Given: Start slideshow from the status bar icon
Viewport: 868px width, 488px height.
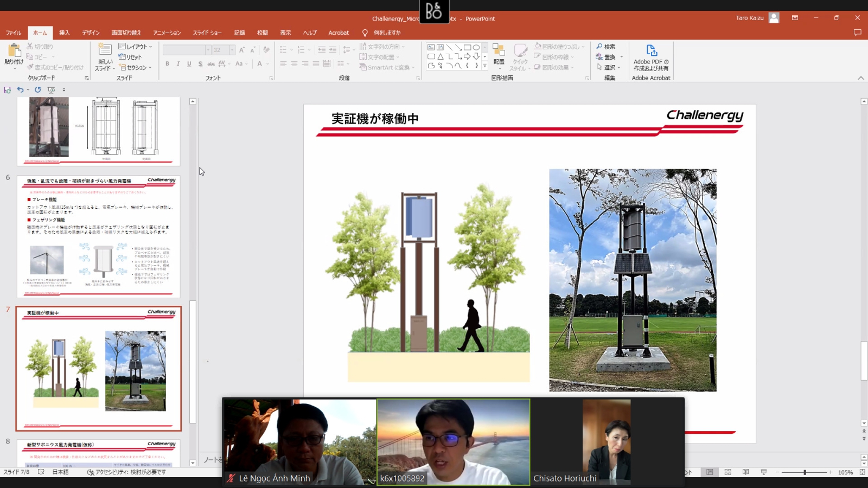Looking at the screenshot, I should (x=764, y=472).
